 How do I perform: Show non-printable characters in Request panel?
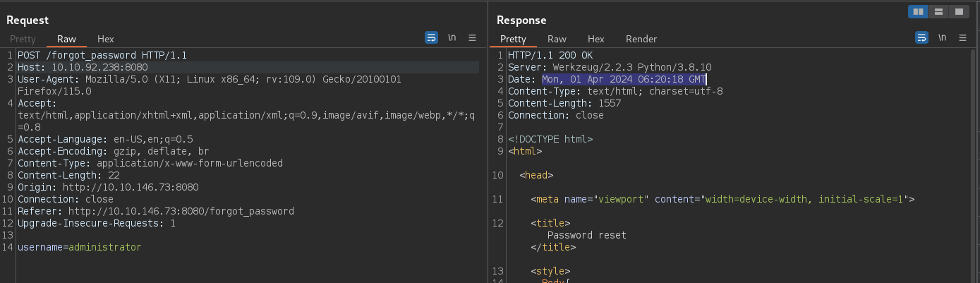(452, 38)
